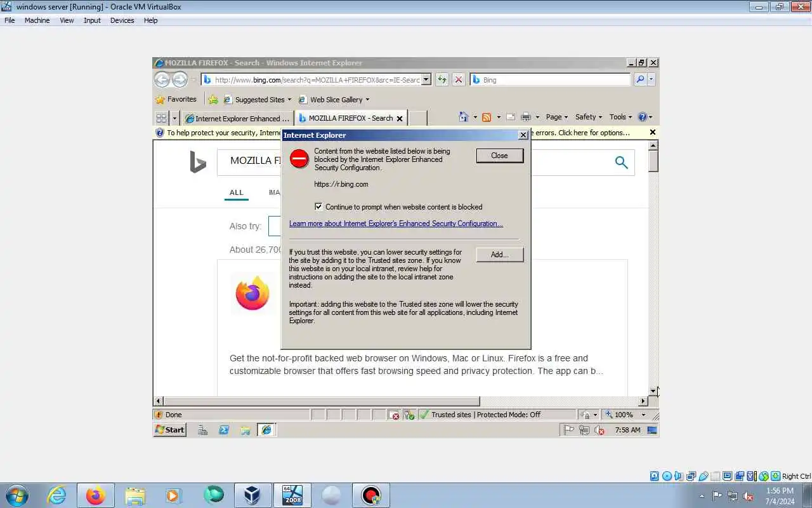The image size is (812, 508).
Task: Click guest clock showing 7:58 AM
Action: (x=627, y=430)
